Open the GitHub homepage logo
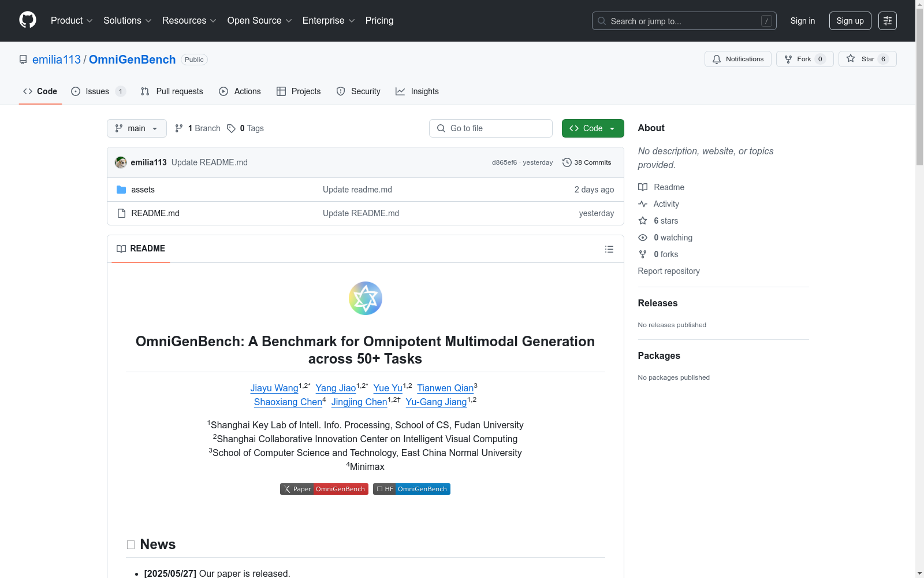 pyautogui.click(x=28, y=20)
